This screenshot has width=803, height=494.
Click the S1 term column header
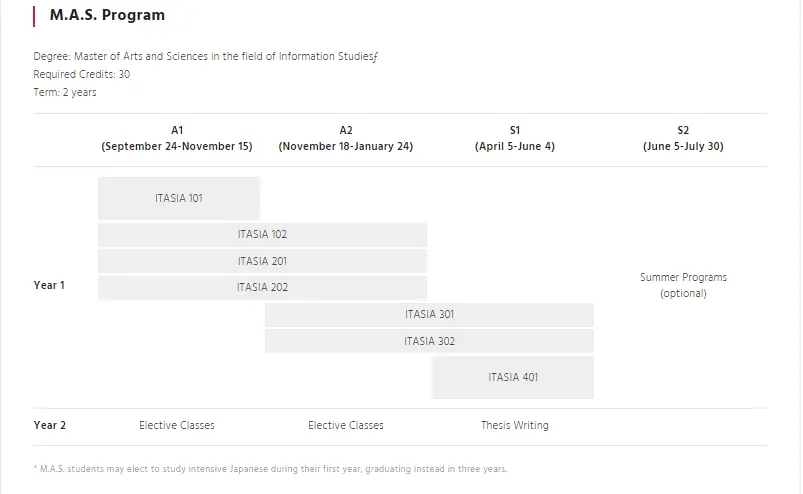click(x=515, y=138)
